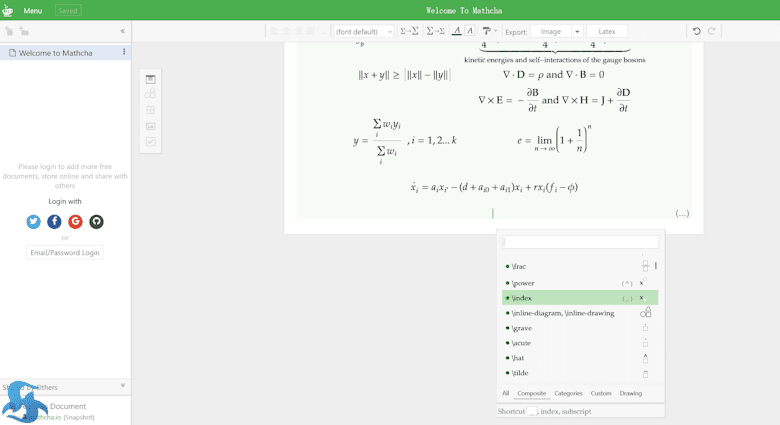Image resolution: width=780 pixels, height=425 pixels.
Task: Export the document as Latex
Action: [606, 31]
